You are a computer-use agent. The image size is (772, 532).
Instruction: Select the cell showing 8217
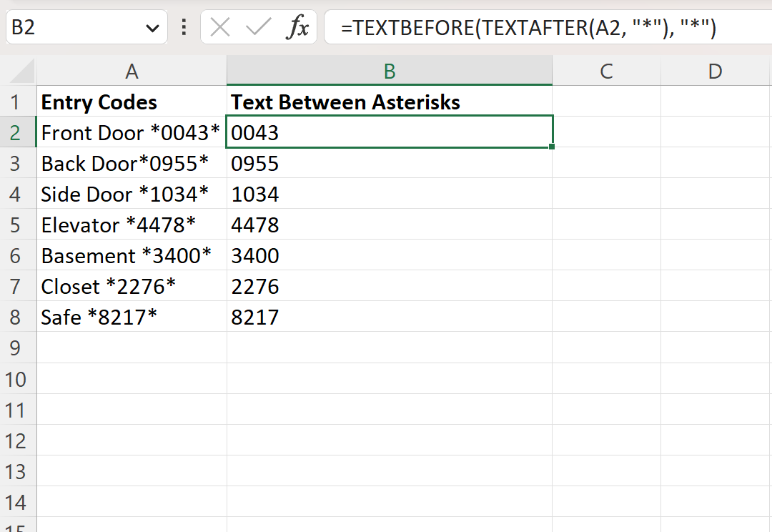(390, 317)
